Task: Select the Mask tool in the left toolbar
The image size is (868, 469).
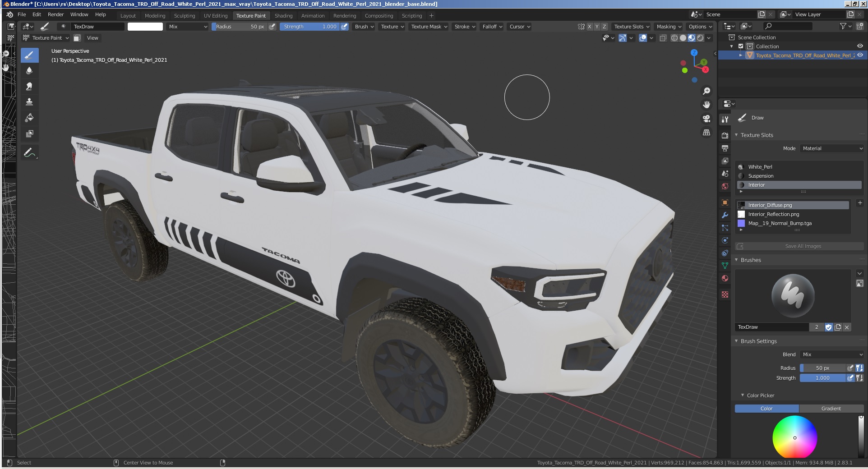Action: point(29,133)
